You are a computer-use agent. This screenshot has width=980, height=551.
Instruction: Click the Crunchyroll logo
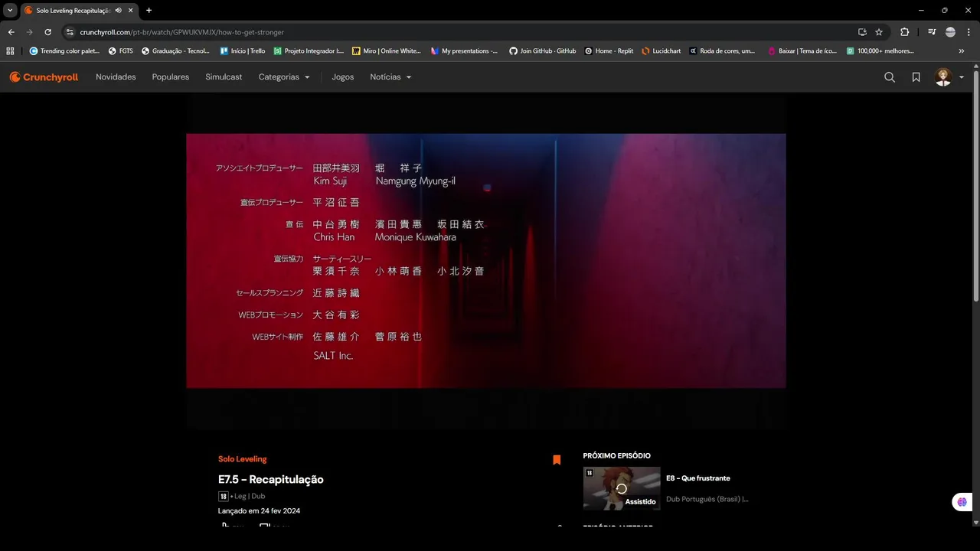(44, 77)
